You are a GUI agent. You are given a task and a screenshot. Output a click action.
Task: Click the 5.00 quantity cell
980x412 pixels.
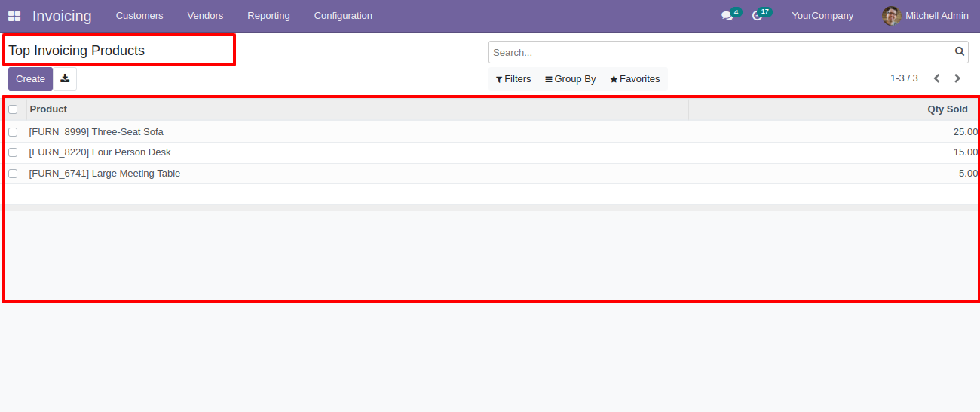point(968,174)
